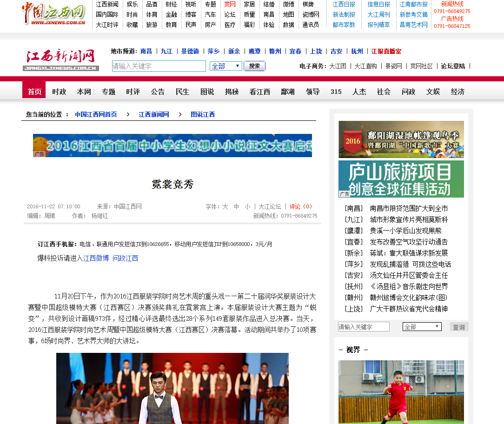The image size is (504, 424).
Task: Click the 江西新闻网 logo image
Action: pos(60,60)
